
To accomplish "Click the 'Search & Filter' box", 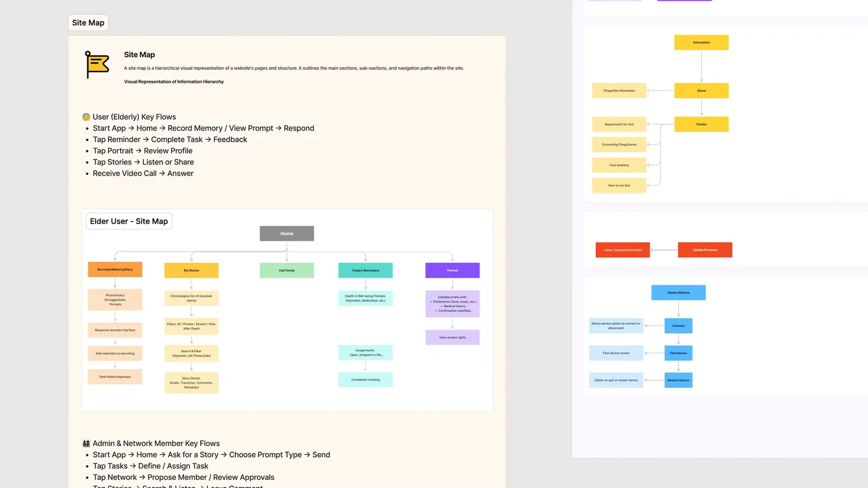I will 192,354.
